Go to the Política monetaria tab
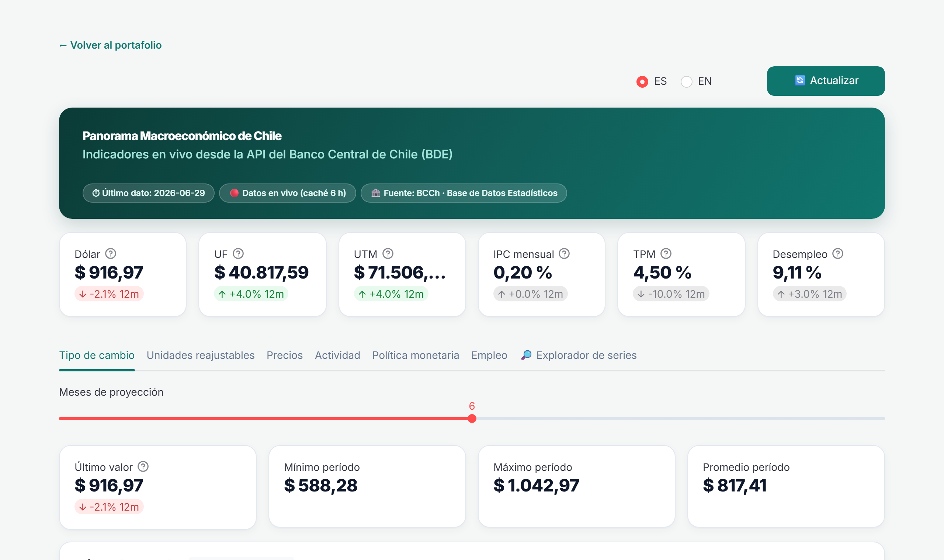The height and width of the screenshot is (560, 944). click(x=416, y=355)
